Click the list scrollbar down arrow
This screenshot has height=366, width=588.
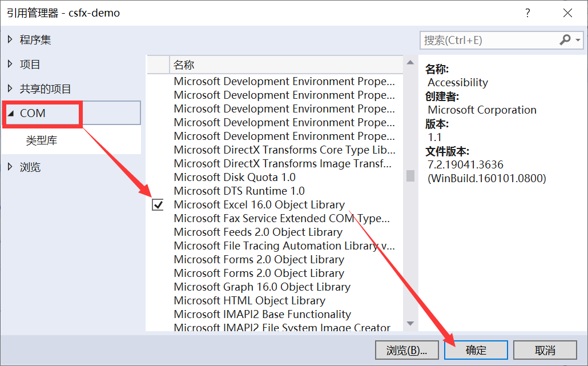pos(410,323)
